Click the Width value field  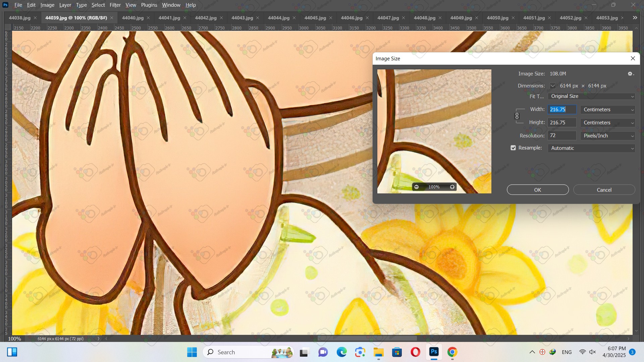coord(562,110)
